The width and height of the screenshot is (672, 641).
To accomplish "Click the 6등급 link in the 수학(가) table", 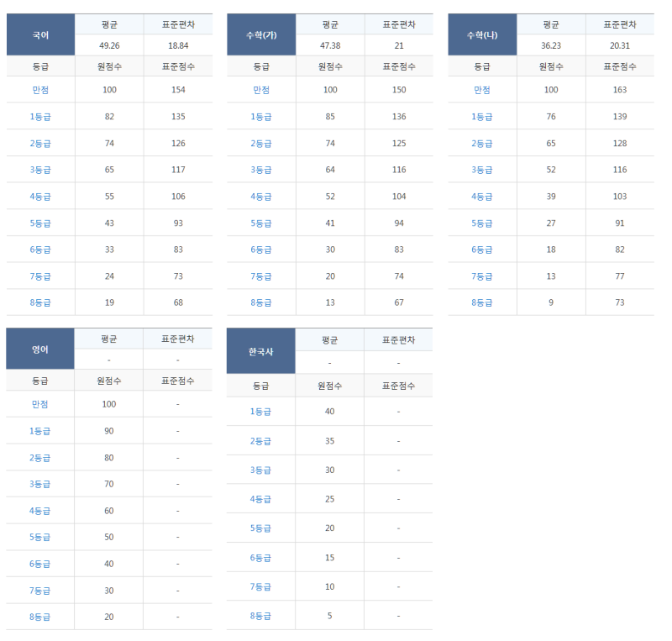I will click(x=261, y=250).
